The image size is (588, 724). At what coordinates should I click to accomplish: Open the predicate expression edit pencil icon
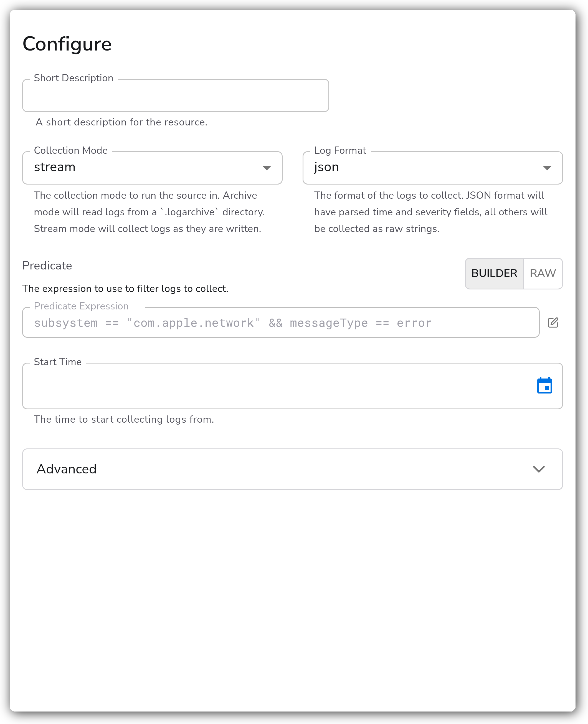553,322
